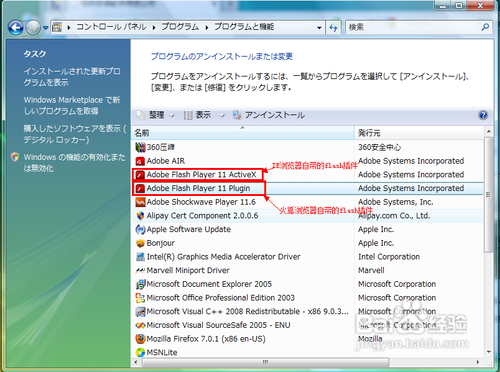Select Microsoft Office Professional Edition 2003 icon

coord(140,298)
